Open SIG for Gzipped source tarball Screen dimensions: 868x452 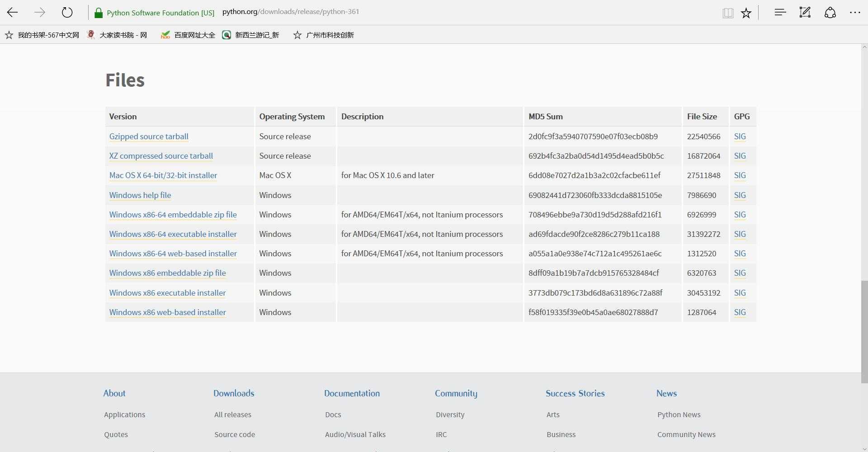(x=740, y=137)
